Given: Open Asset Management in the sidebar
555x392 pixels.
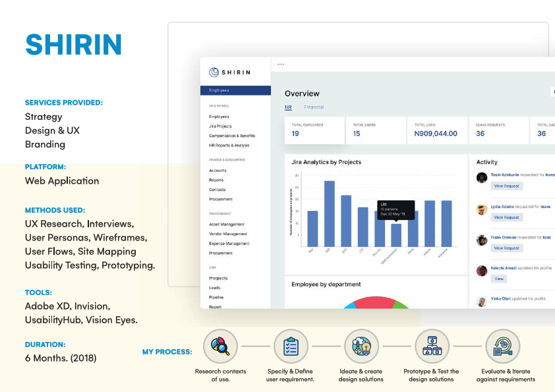Looking at the screenshot, I should click(x=227, y=224).
